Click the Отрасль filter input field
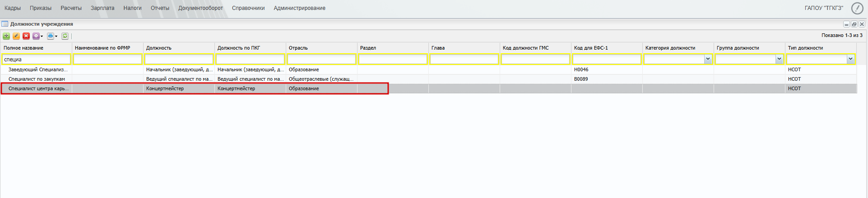The image size is (868, 198). coord(321,59)
